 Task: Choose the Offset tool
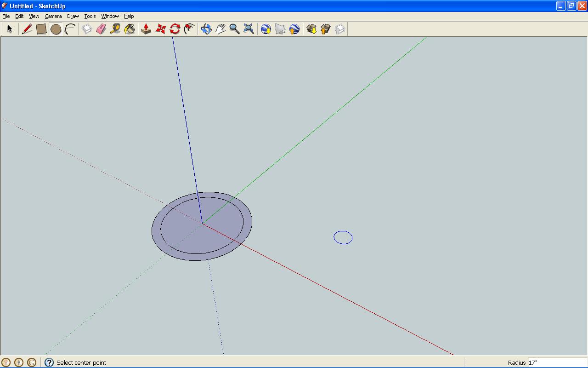pyautogui.click(x=189, y=29)
